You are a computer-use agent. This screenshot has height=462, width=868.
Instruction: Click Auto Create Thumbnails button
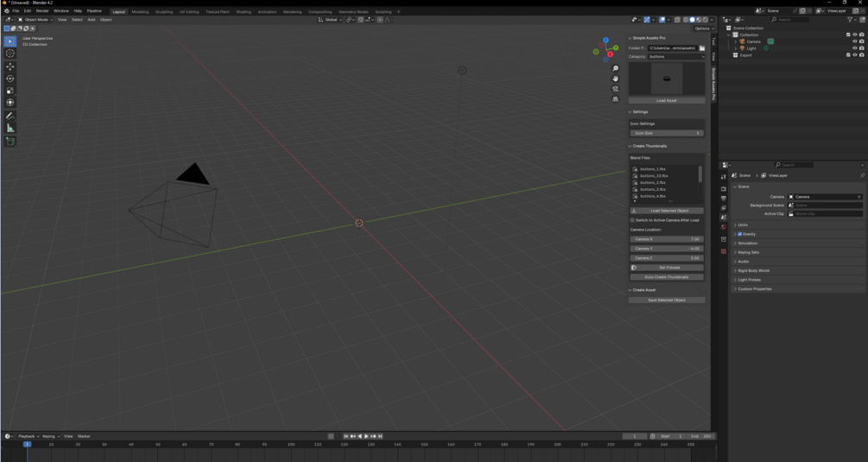click(667, 277)
